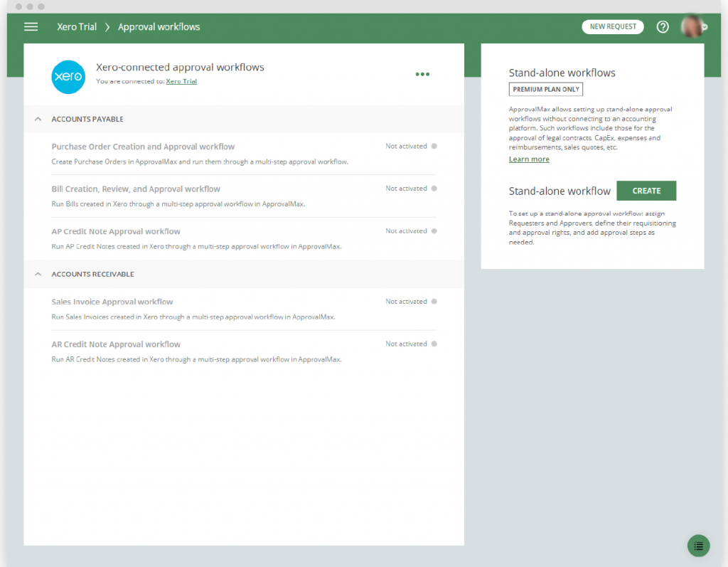
Task: Open the checklist widget in bottom corner
Action: [698, 546]
